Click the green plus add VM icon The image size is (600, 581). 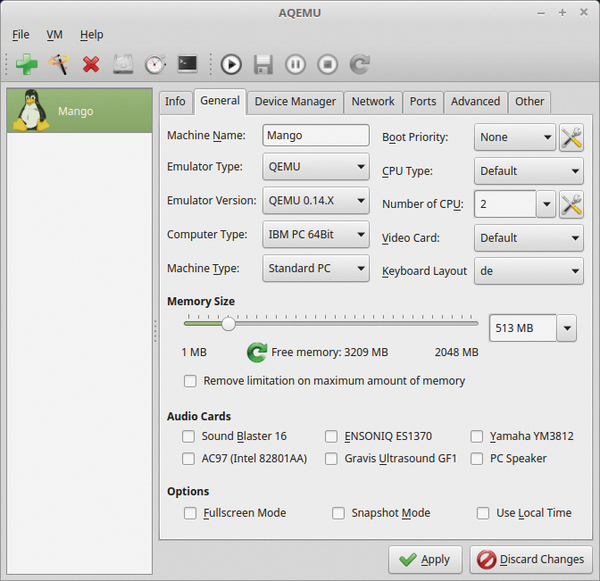pyautogui.click(x=26, y=64)
